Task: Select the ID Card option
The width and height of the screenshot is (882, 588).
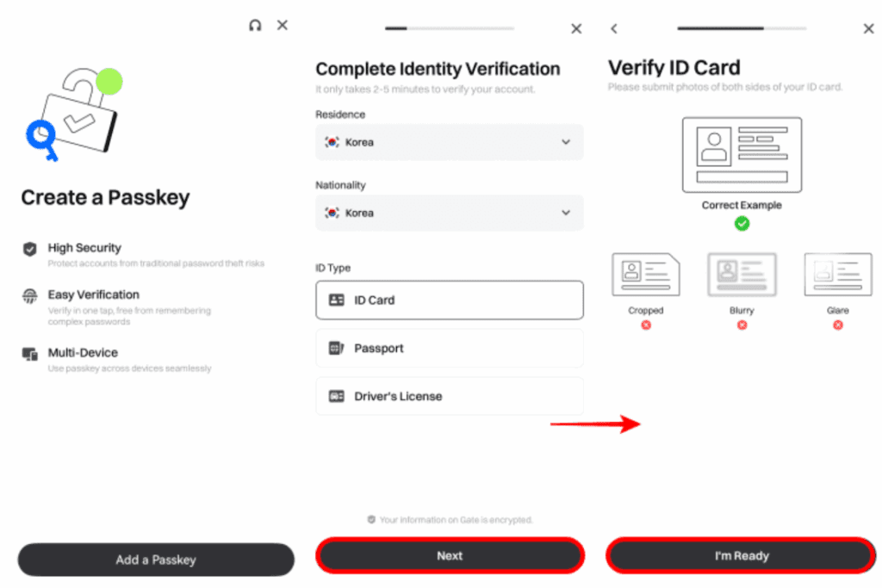Action: pos(449,300)
